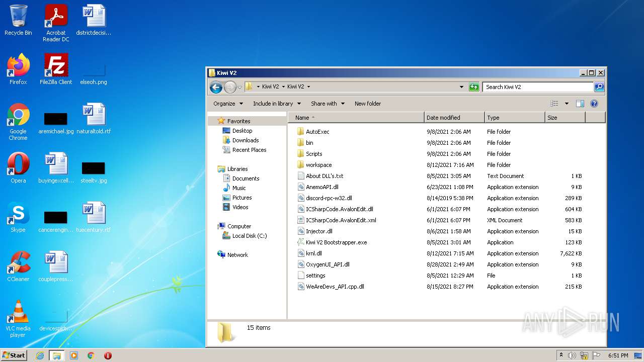This screenshot has height=362, width=644.
Task: Select krnl.dll file
Action: (313, 253)
